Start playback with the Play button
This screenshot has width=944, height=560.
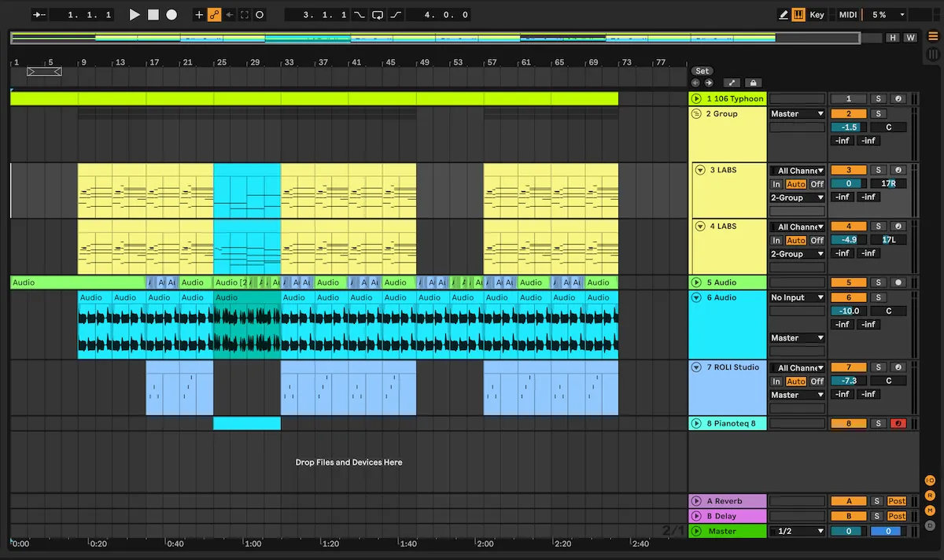pos(135,14)
